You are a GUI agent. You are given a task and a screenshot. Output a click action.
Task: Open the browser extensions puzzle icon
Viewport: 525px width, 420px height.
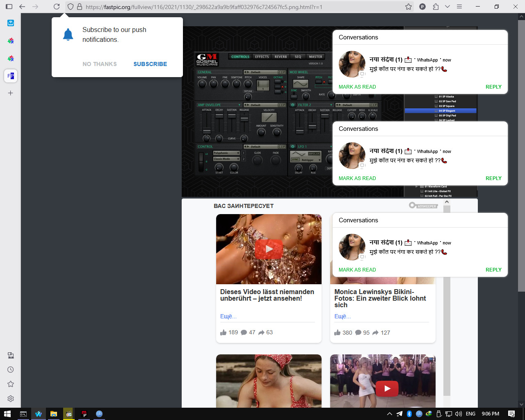(436, 7)
